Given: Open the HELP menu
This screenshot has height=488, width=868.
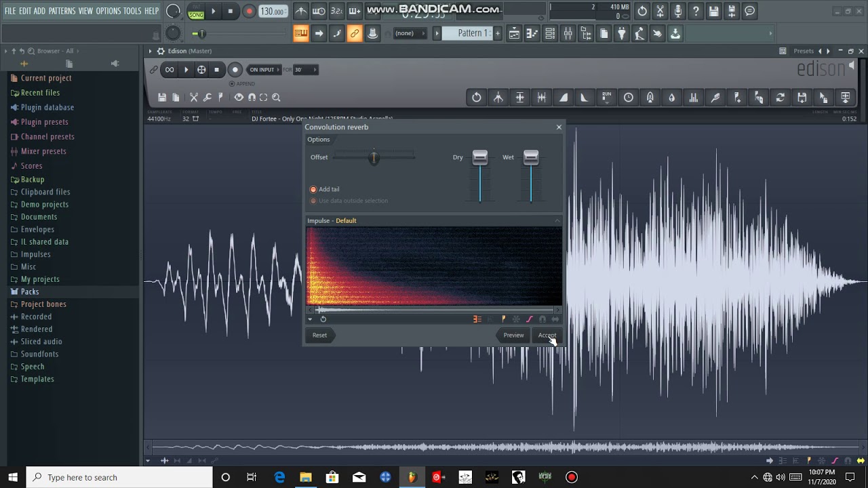Looking at the screenshot, I should pyautogui.click(x=151, y=11).
